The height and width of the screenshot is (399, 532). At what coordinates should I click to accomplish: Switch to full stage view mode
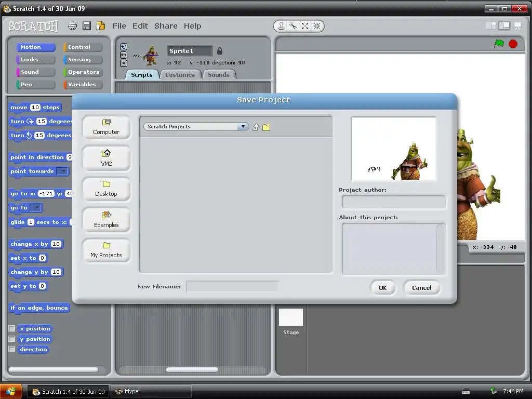pos(504,26)
